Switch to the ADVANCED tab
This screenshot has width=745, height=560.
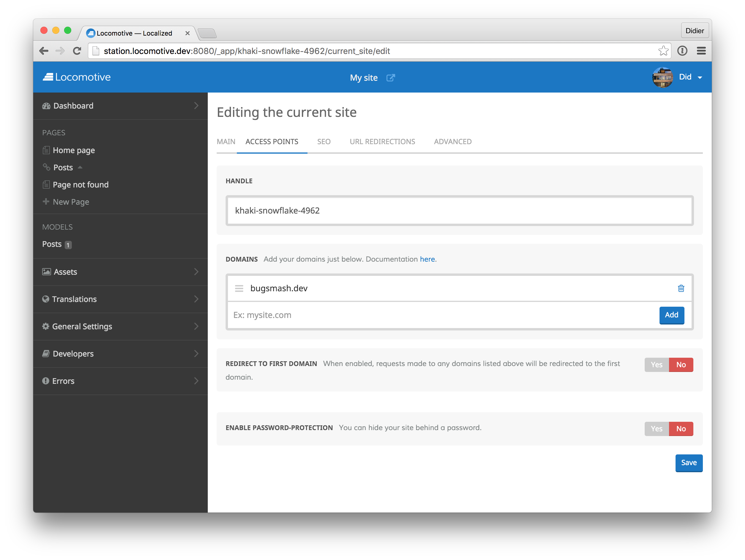[453, 141]
